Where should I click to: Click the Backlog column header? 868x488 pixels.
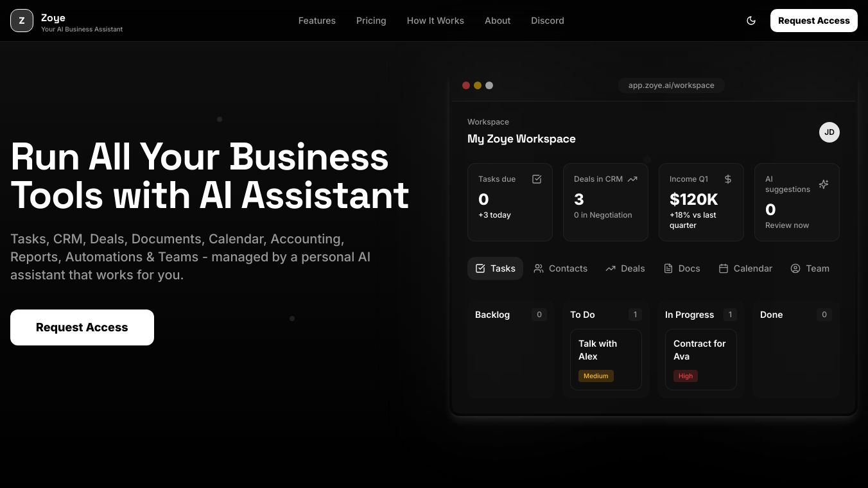pos(492,315)
